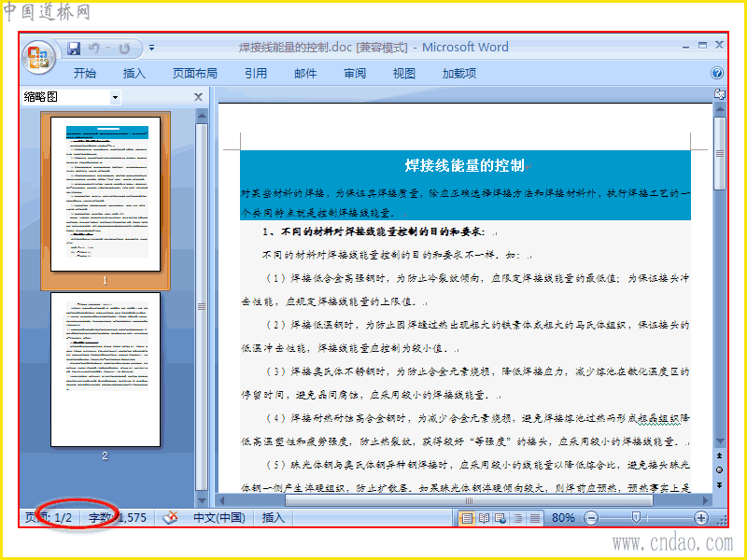Select page 2 thumbnail
The image size is (747, 560).
click(106, 370)
